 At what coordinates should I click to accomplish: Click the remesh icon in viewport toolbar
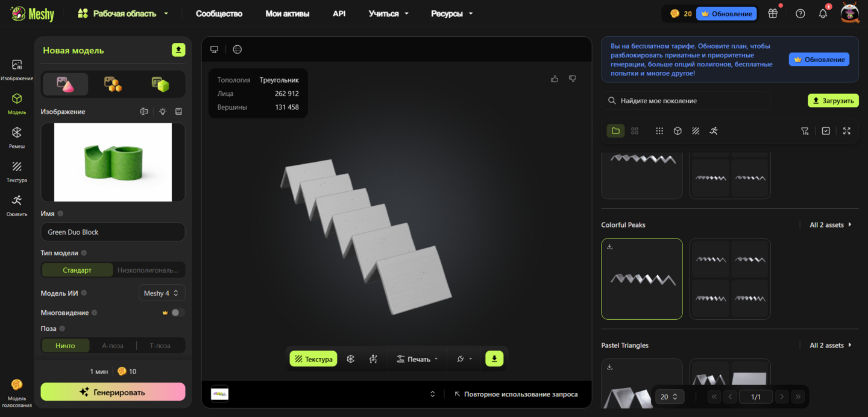click(x=351, y=359)
